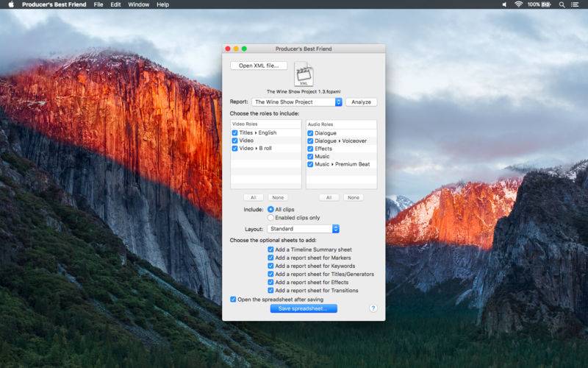
Task: Open the Apple menu
Action: tap(11, 4)
